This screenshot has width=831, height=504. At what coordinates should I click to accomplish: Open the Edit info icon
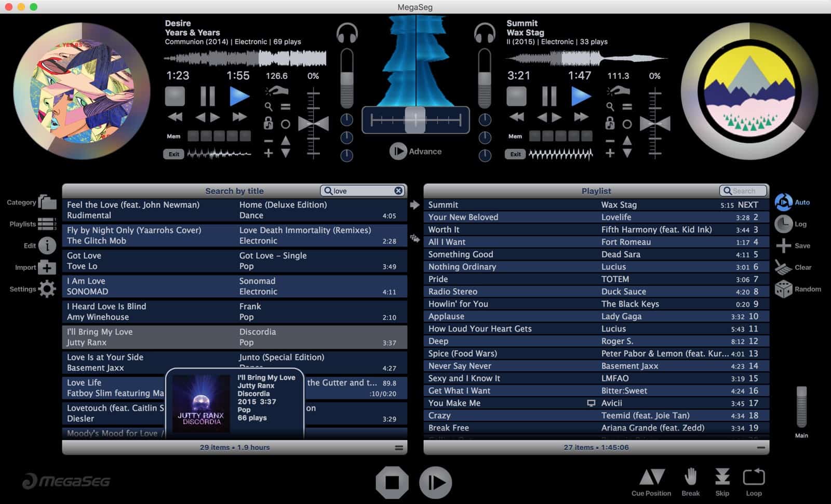pos(47,246)
